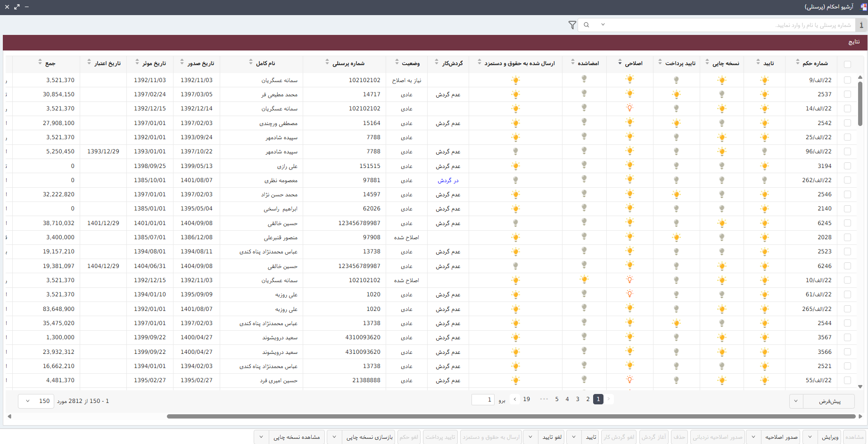Click the تایید پرداخت bulb for row 2546
Viewport: 868px width, 444px height.
click(x=676, y=194)
